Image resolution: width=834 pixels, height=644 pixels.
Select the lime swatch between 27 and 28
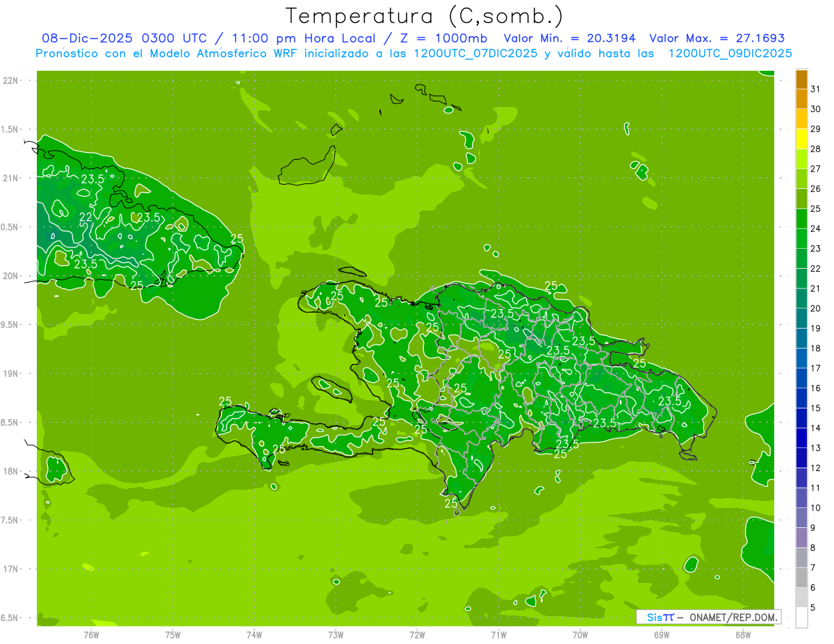tap(801, 159)
